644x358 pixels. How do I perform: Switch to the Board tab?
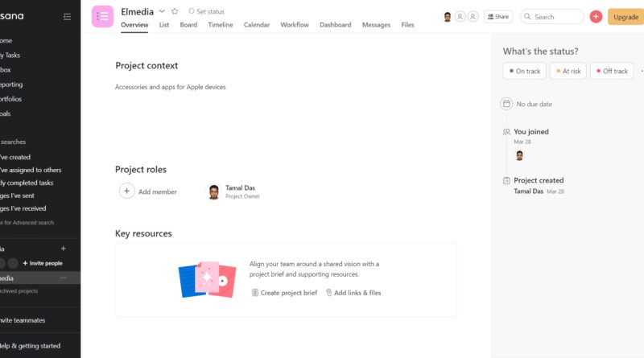pyautogui.click(x=188, y=25)
